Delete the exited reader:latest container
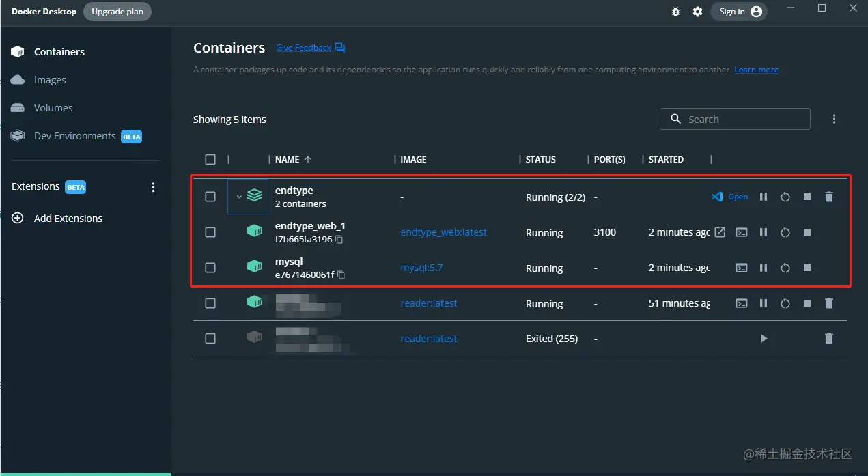The height and width of the screenshot is (476, 868). click(829, 339)
